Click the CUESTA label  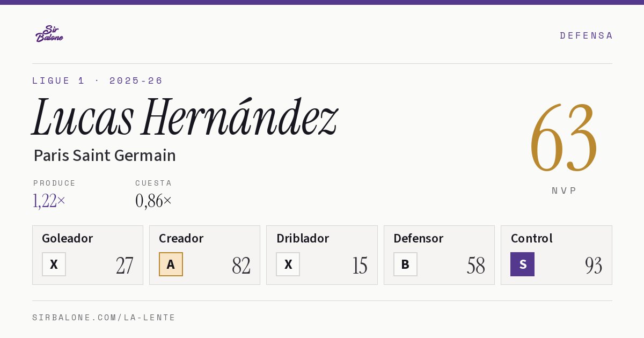click(x=153, y=183)
